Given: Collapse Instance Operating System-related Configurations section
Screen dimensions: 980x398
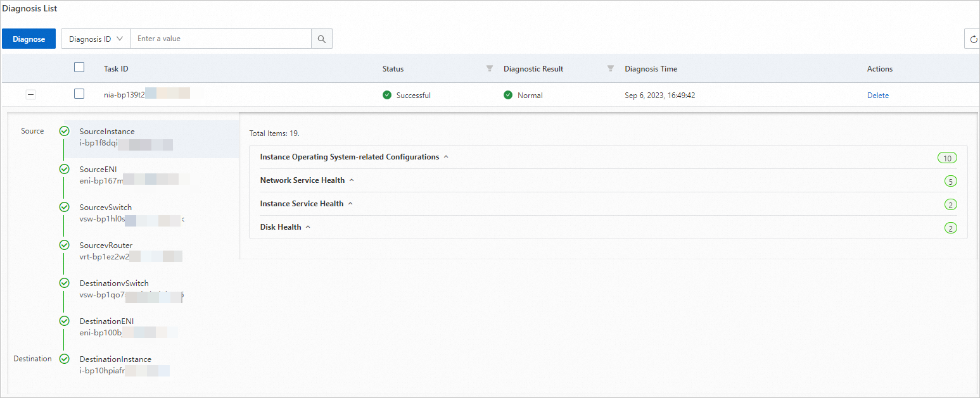Looking at the screenshot, I should (446, 157).
